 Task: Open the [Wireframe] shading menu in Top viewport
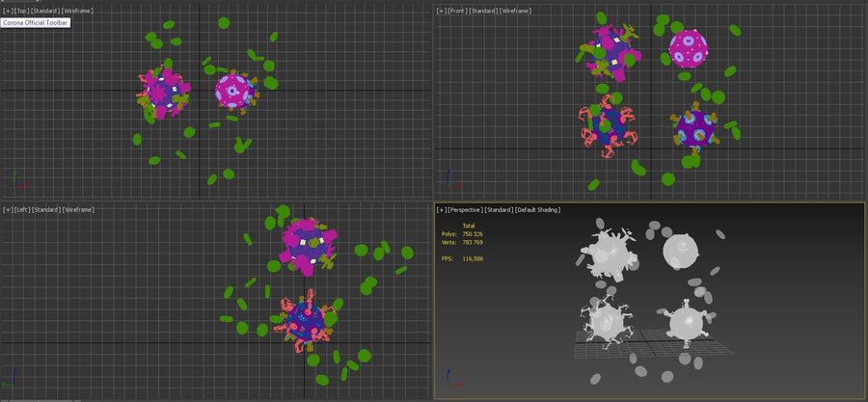point(79,11)
